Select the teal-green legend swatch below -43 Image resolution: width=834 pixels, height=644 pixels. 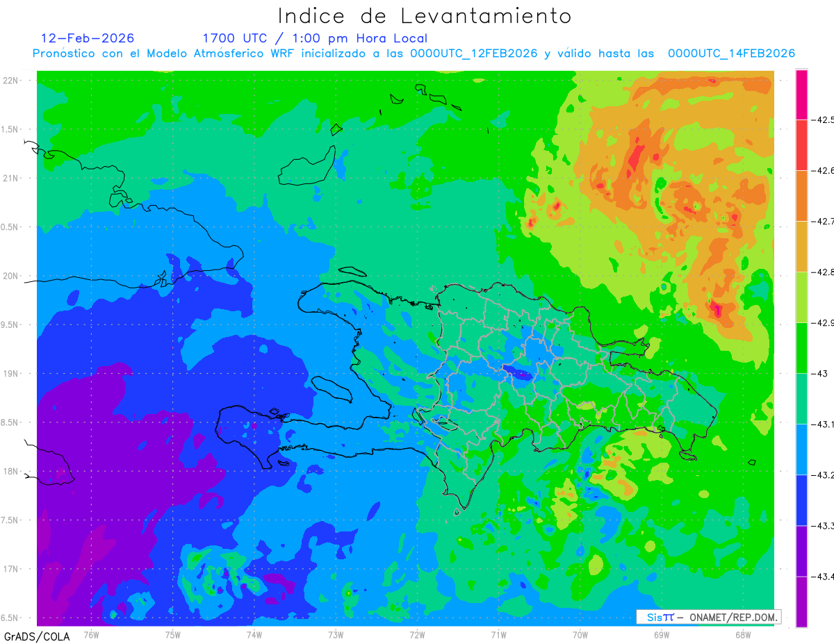(801, 399)
